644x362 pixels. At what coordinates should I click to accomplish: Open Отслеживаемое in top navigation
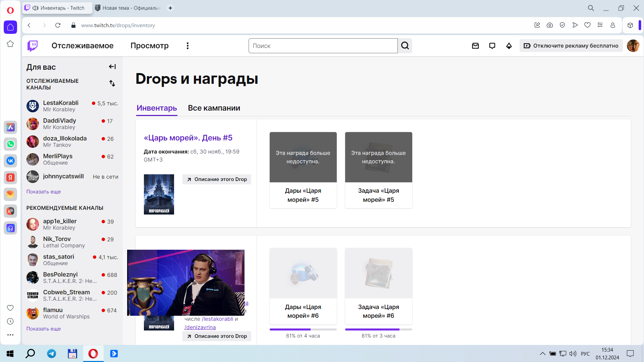pyautogui.click(x=83, y=46)
